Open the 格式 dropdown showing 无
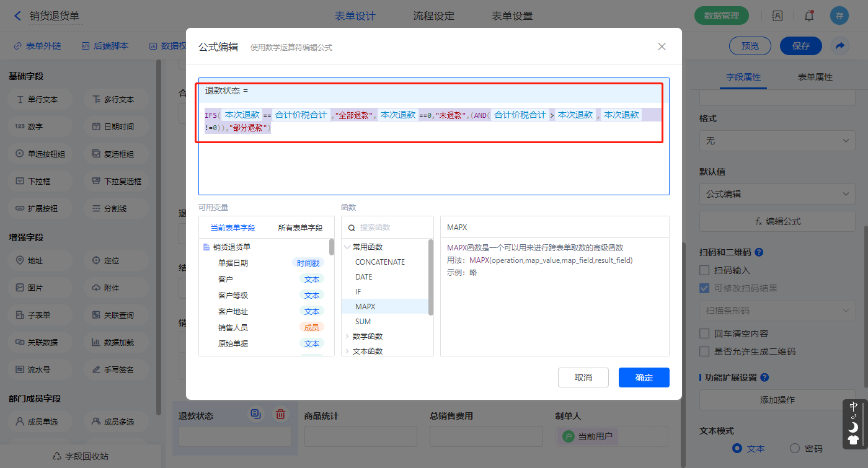This screenshot has height=468, width=868. point(777,141)
